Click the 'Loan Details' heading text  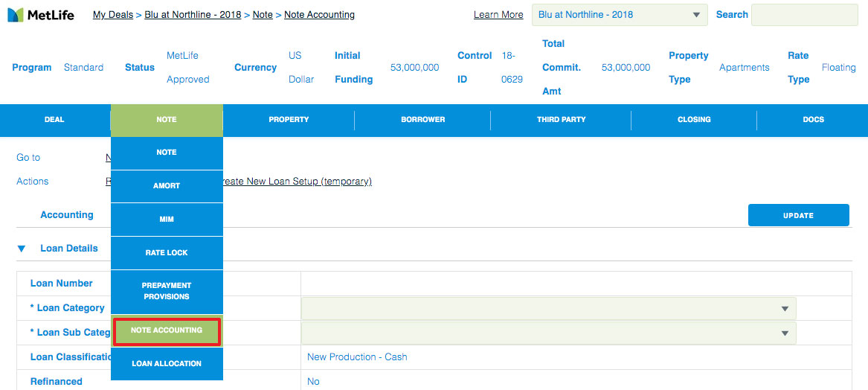coord(69,248)
